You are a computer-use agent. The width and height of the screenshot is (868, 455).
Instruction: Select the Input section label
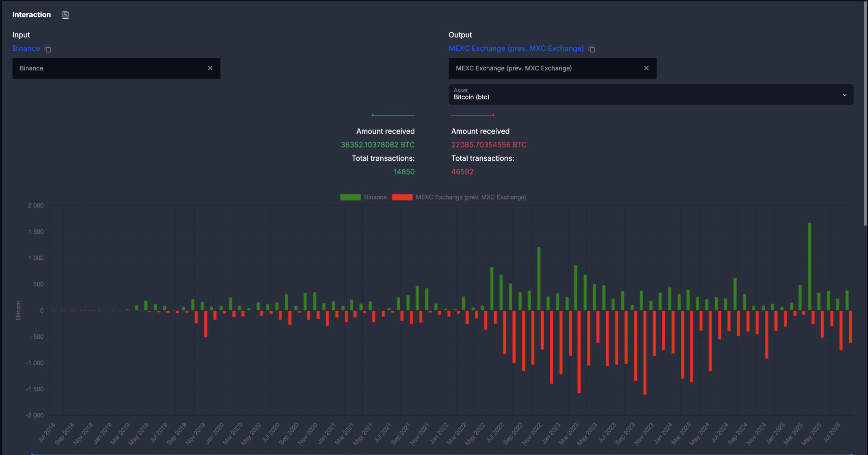click(x=21, y=35)
